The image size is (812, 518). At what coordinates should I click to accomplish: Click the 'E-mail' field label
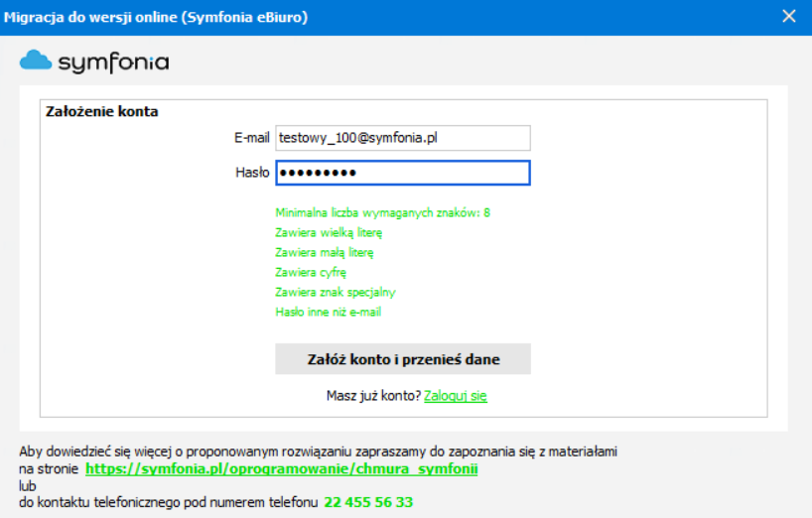tap(252, 138)
